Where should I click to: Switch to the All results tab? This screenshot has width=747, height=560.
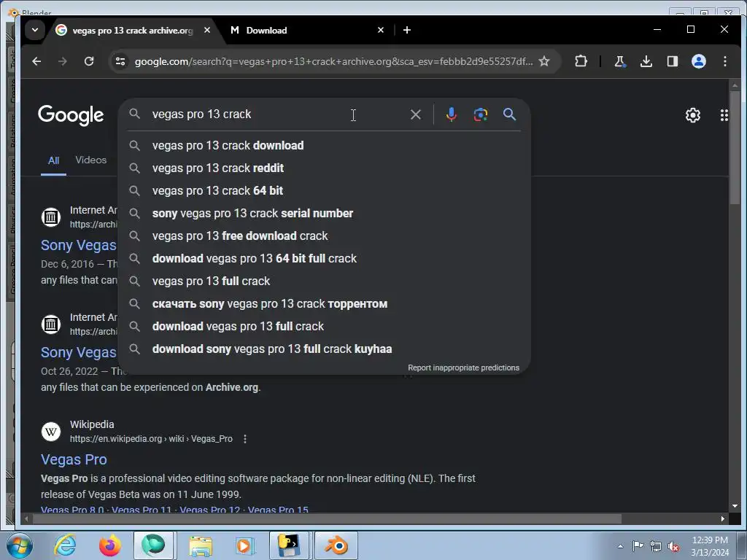[53, 160]
